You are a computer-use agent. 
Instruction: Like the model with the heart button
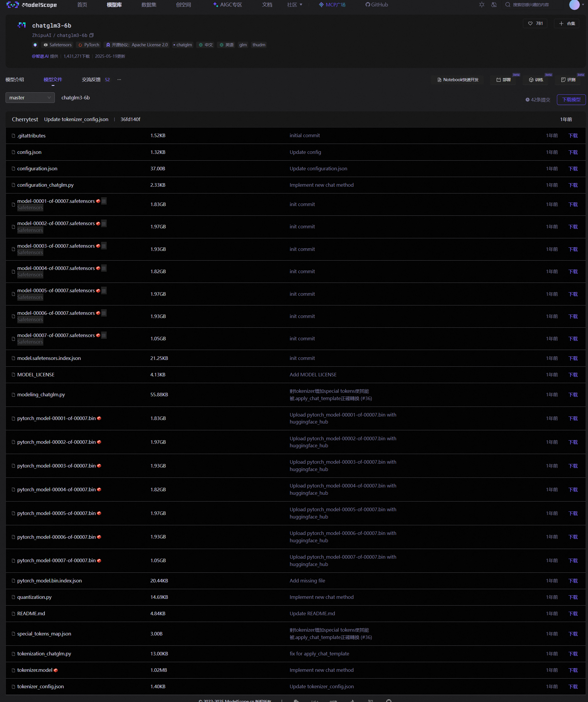pyautogui.click(x=535, y=23)
